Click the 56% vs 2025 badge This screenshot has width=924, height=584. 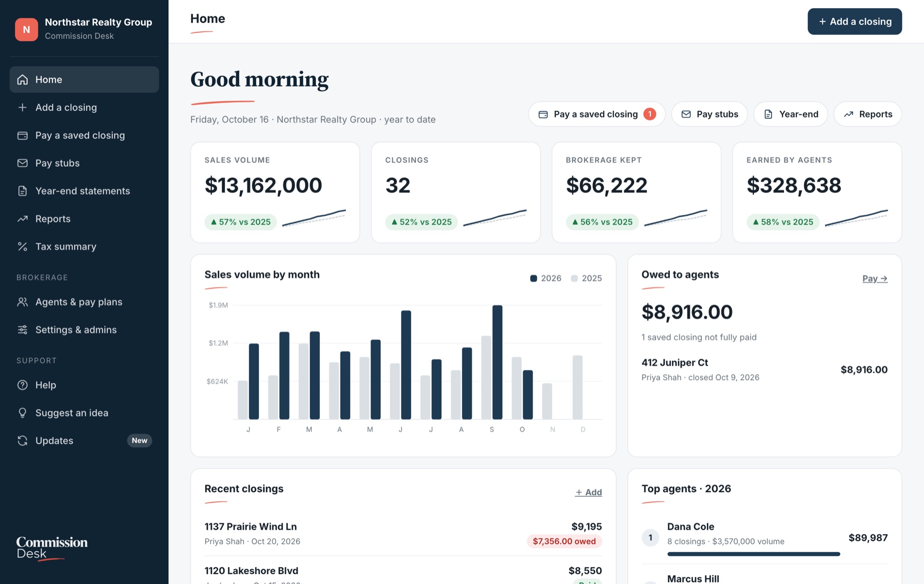(602, 222)
